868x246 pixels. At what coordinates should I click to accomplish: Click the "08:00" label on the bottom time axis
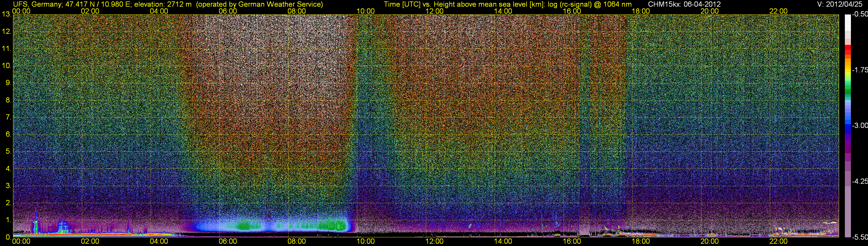click(297, 241)
